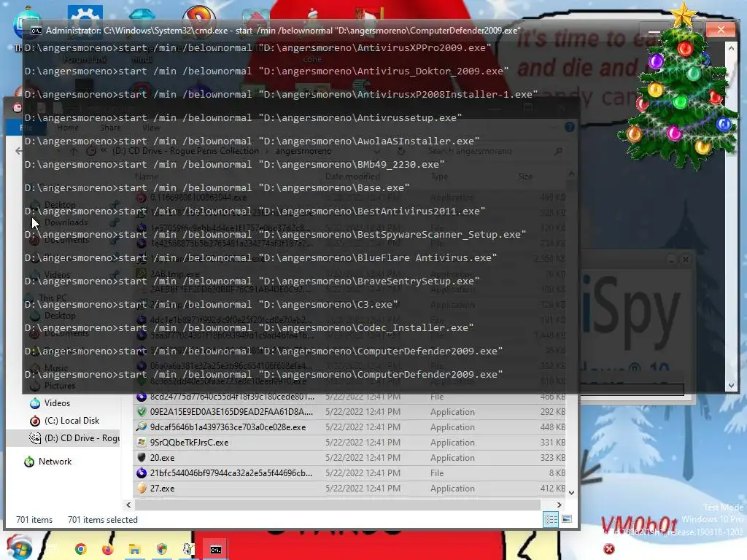Launch Google Chrome from the taskbar
Screen dimensions: 747x560
click(80, 550)
